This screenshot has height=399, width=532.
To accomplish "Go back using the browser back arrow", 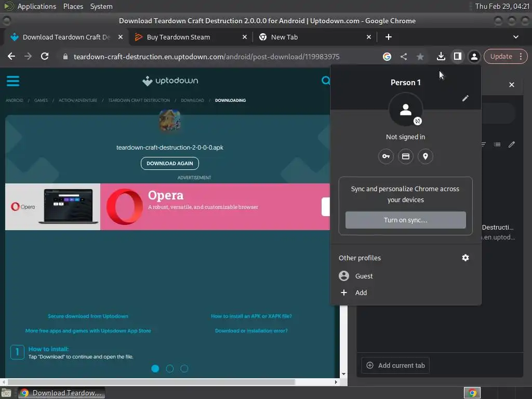I will point(11,56).
